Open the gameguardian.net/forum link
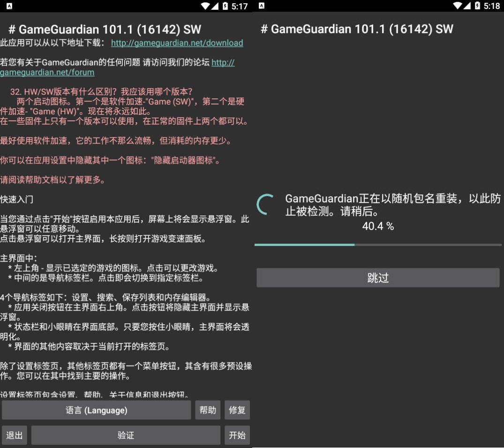This screenshot has width=504, height=448. point(47,72)
